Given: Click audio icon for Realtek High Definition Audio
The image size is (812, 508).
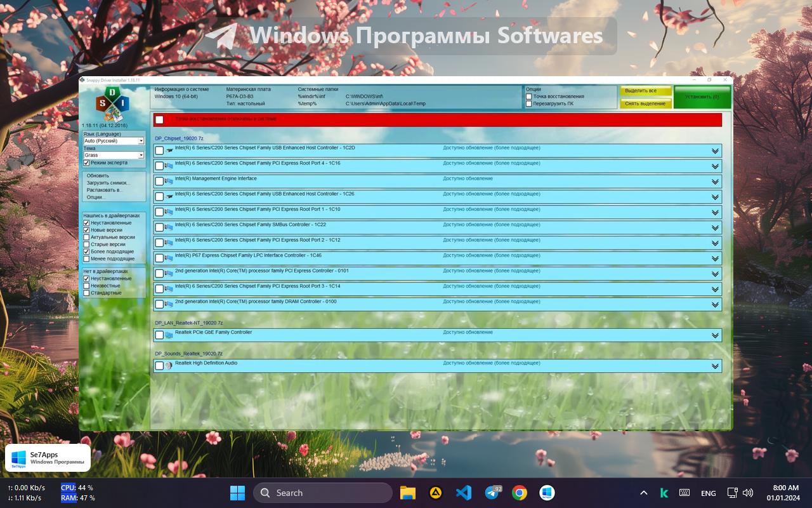Looking at the screenshot, I should tap(169, 366).
